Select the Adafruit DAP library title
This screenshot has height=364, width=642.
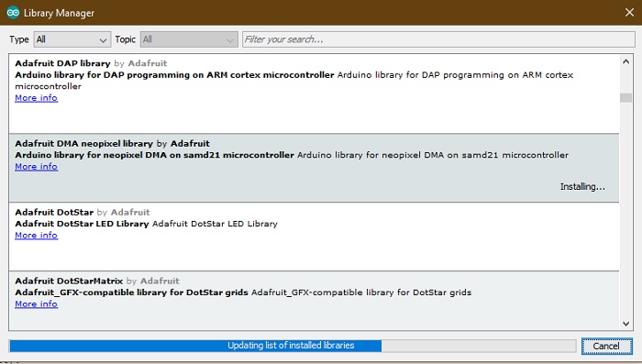(62, 63)
